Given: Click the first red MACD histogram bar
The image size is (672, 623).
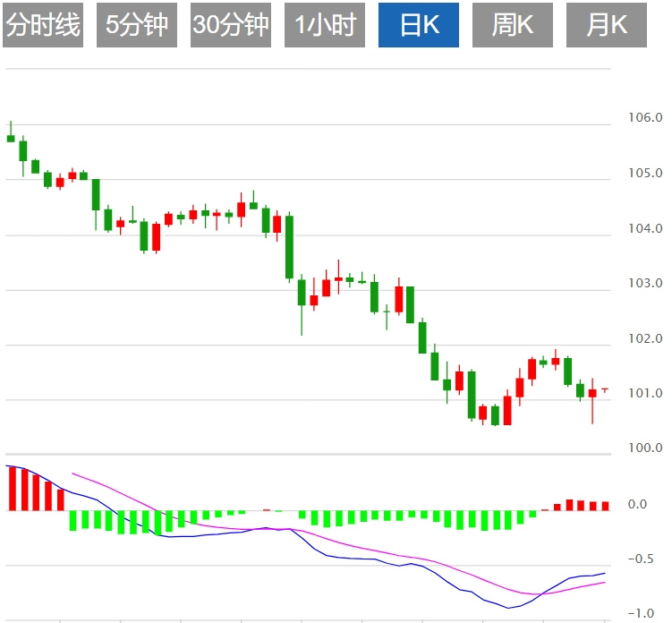Looking at the screenshot, I should (x=12, y=488).
